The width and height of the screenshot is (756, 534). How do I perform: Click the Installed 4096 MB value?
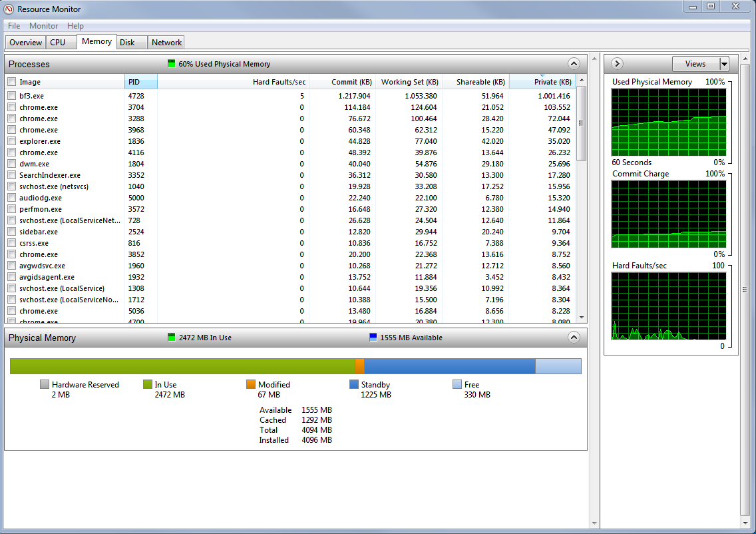click(317, 440)
